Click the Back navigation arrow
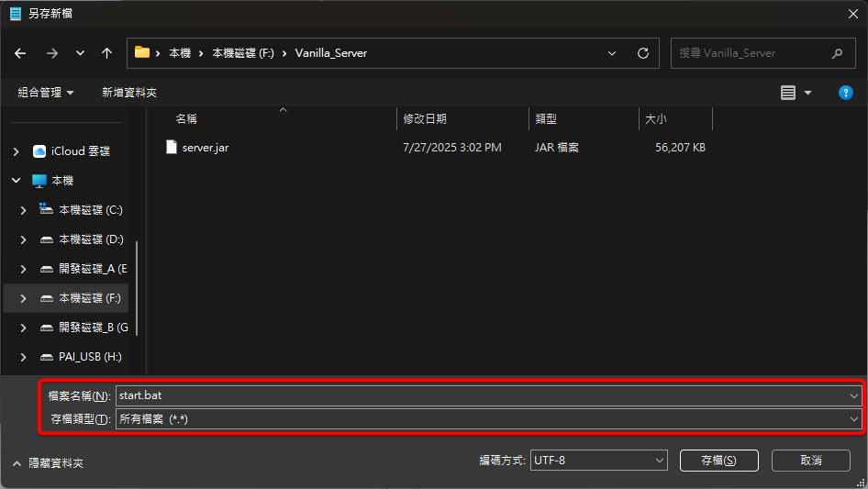This screenshot has width=868, height=489. coord(20,53)
